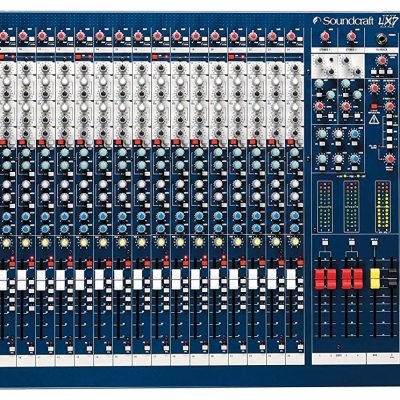The height and width of the screenshot is (400, 400).
Task: Click the LX7 model badge
Action: [x=387, y=21]
